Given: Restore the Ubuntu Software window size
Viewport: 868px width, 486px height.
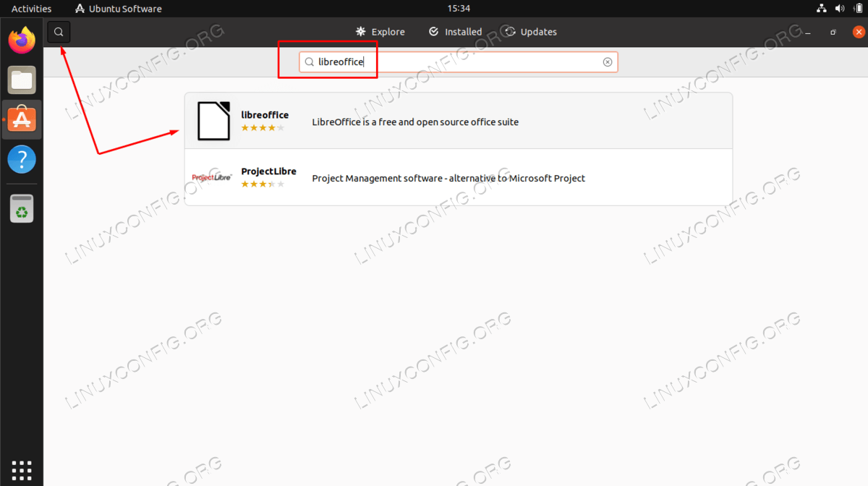Looking at the screenshot, I should tap(833, 33).
